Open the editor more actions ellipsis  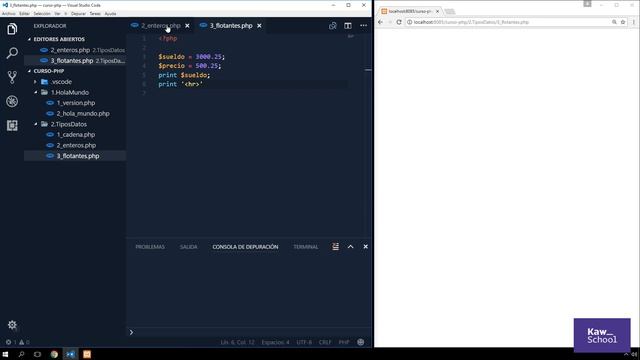click(x=363, y=26)
